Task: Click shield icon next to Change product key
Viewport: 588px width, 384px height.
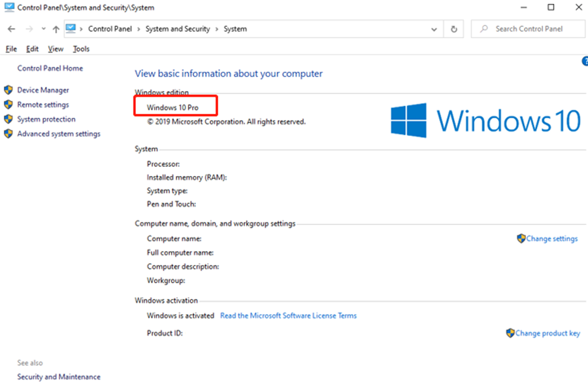Action: coord(510,333)
